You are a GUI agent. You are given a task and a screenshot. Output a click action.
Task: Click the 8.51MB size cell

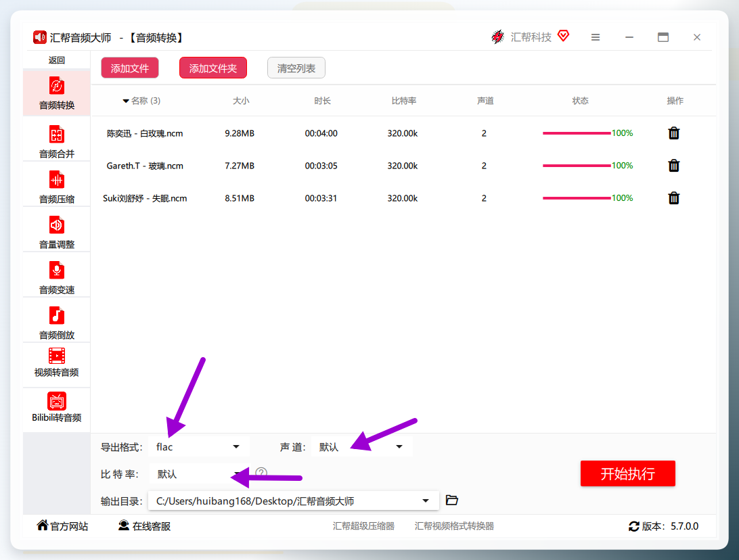click(240, 198)
